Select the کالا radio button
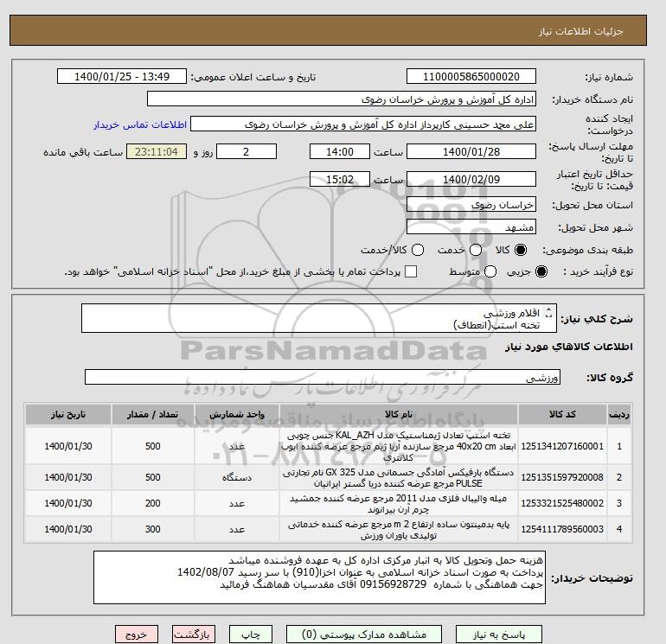This screenshot has height=644, width=666. 521,250
